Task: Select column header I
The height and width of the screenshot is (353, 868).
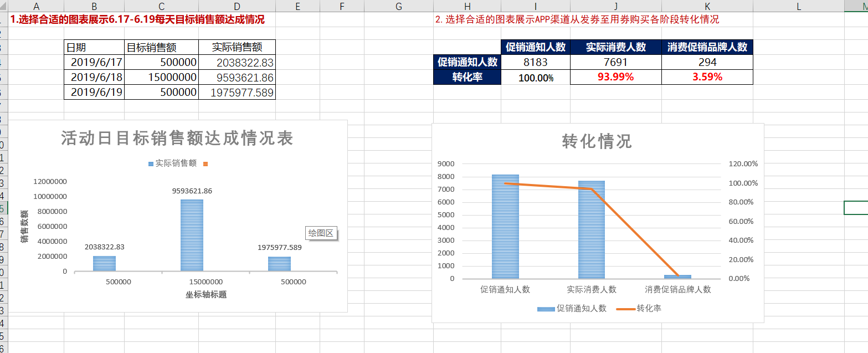Action: pyautogui.click(x=536, y=6)
